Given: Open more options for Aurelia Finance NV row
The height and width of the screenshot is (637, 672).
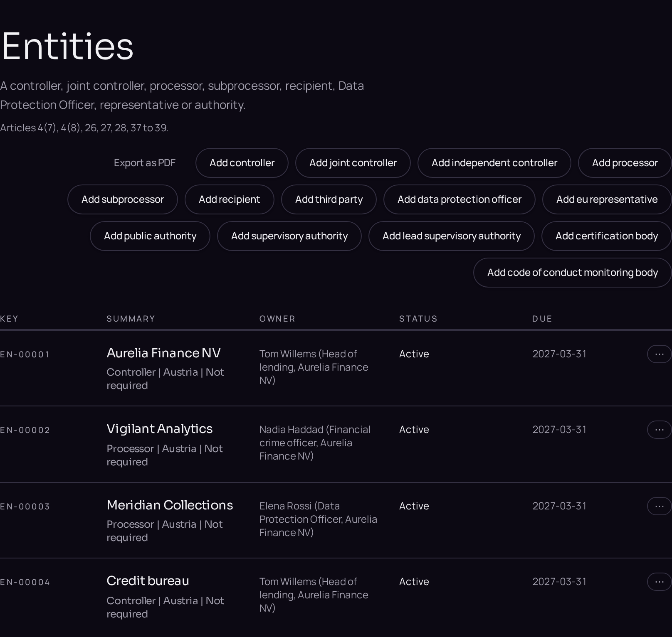Looking at the screenshot, I should click(659, 354).
